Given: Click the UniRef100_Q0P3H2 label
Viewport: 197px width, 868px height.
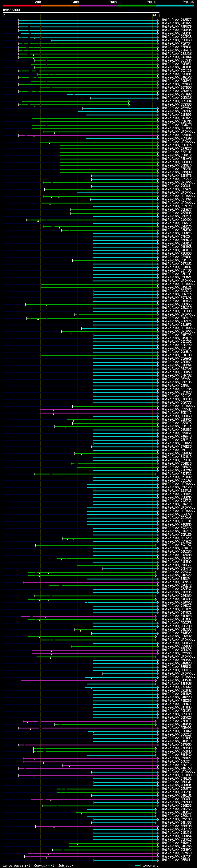Looking at the screenshot, I should 177,111.
